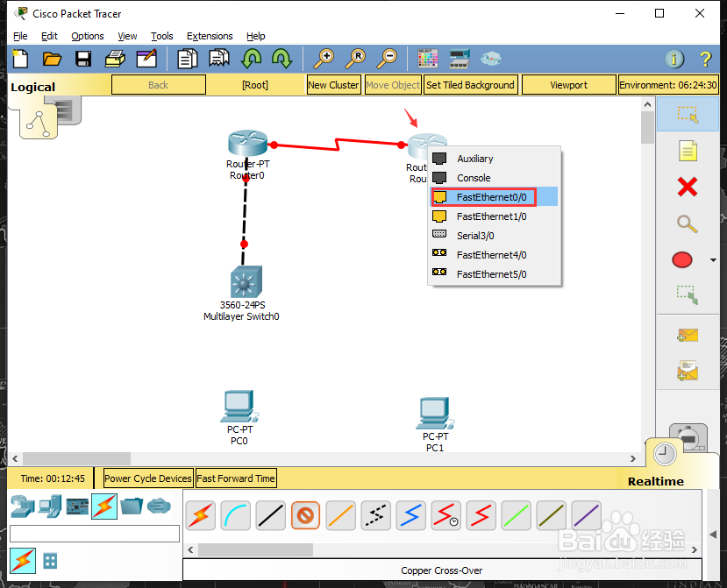727x588 pixels.
Task: Click the Redo green arrow icon
Action: (282, 59)
